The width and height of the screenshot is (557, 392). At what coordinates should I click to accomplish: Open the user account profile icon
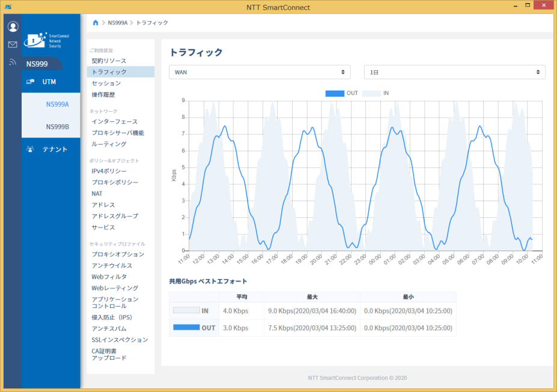[13, 26]
